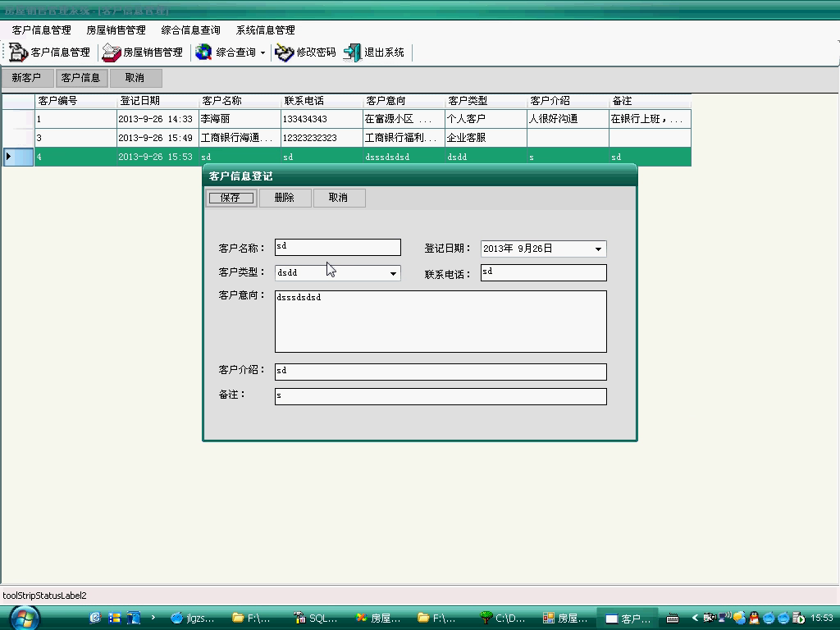
Task: Open the 客户 taskbar item
Action: pos(628,619)
